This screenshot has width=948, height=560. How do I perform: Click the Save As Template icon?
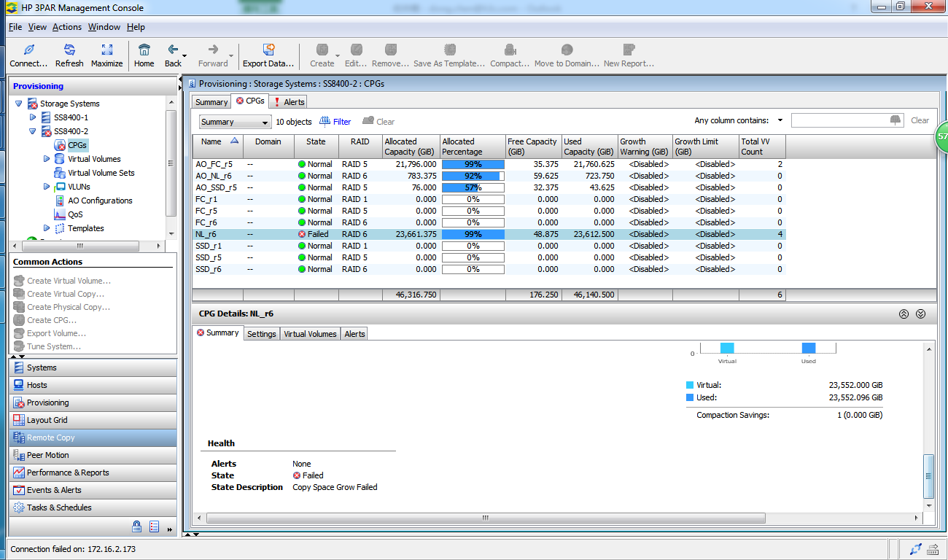point(449,50)
